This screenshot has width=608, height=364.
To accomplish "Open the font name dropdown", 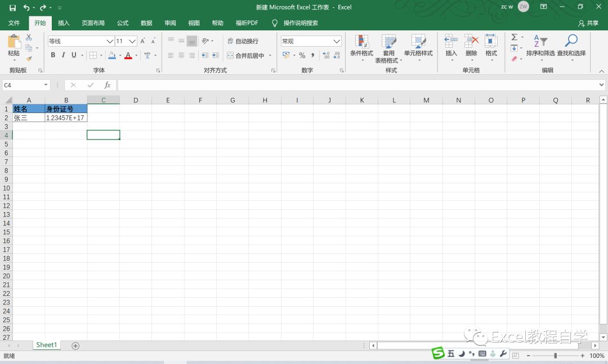I will [110, 41].
